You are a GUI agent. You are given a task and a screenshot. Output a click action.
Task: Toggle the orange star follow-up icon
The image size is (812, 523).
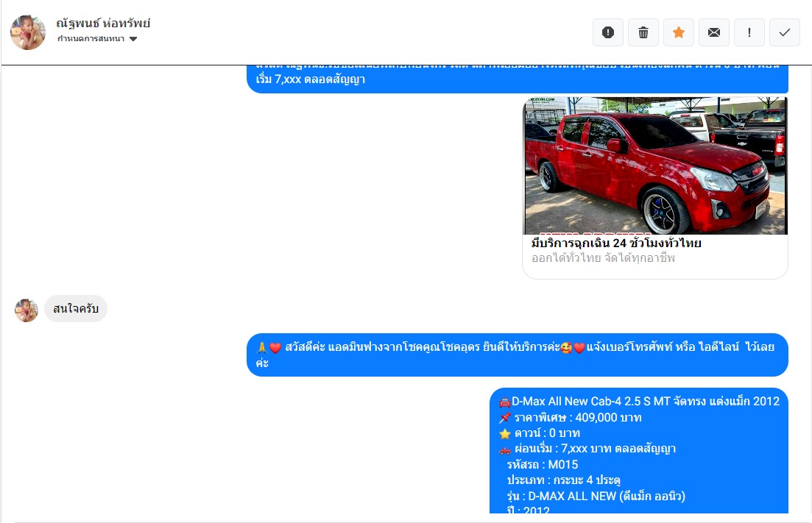(x=679, y=32)
